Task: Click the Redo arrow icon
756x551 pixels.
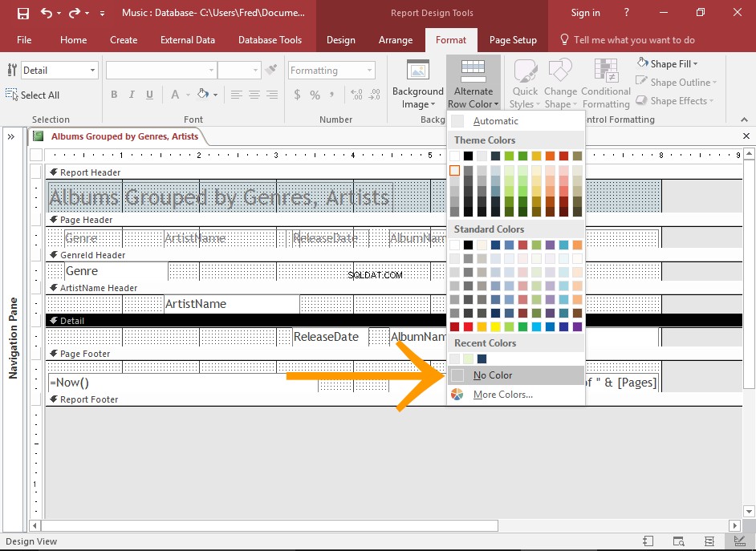Action: coord(75,13)
